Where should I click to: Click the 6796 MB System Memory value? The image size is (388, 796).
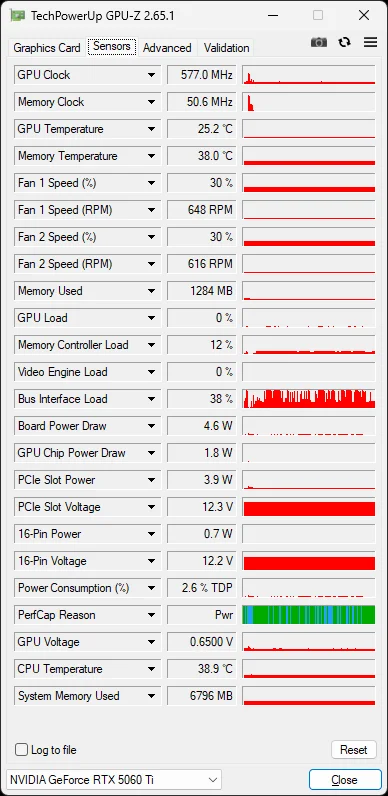202,695
